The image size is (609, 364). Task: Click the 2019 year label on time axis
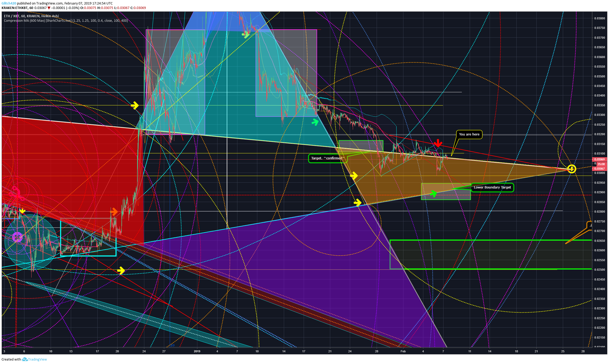click(x=197, y=351)
